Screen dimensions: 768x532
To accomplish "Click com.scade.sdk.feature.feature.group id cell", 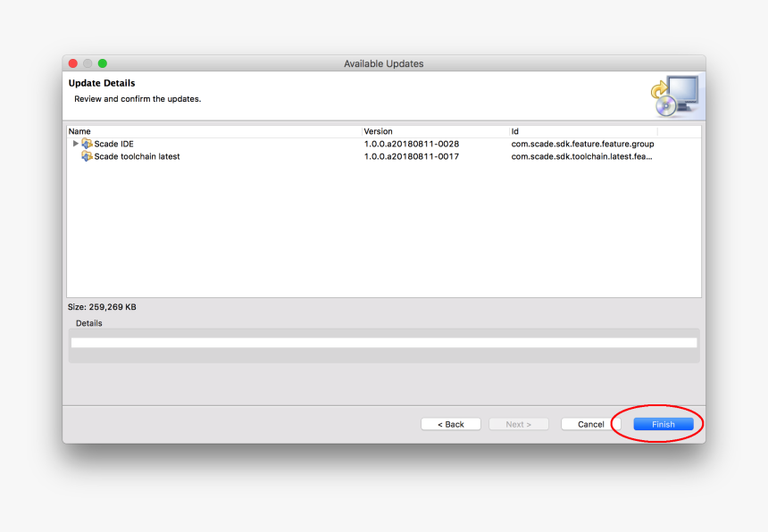I will pyautogui.click(x=582, y=144).
